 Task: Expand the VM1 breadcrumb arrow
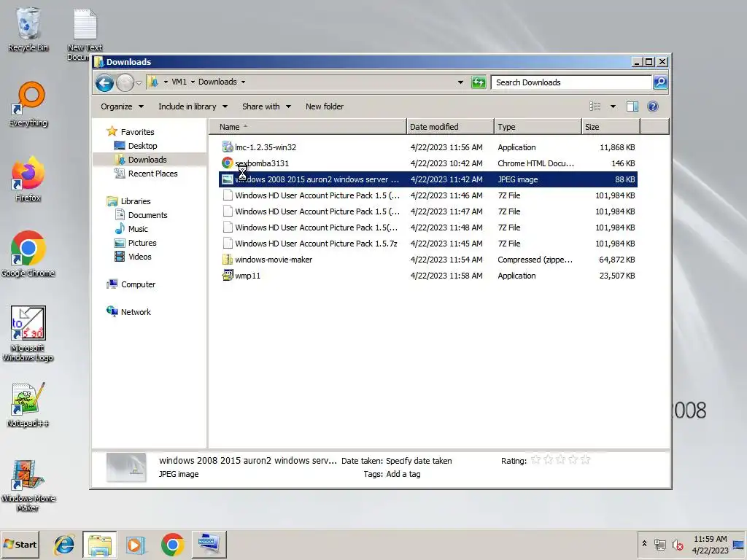[x=193, y=82]
